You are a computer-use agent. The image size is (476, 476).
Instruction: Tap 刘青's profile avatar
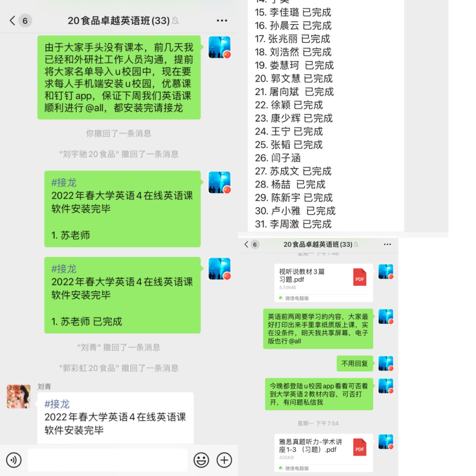point(19,397)
